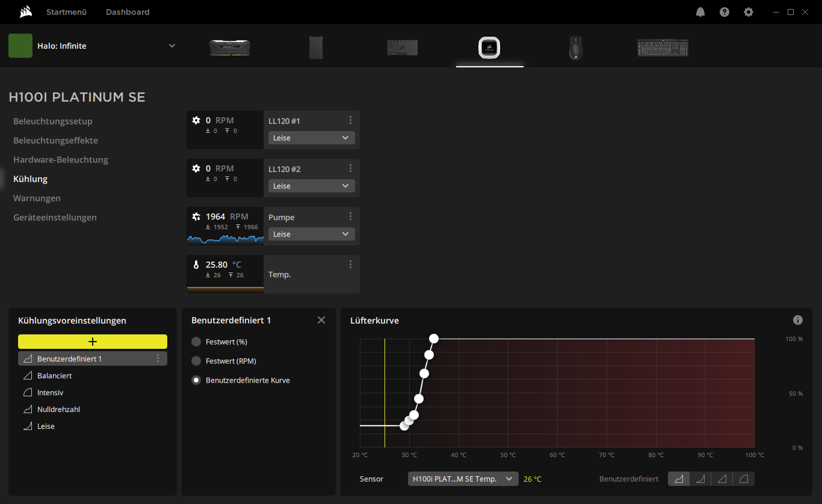Select the Balanciert preset
This screenshot has width=822, height=504.
click(93, 375)
